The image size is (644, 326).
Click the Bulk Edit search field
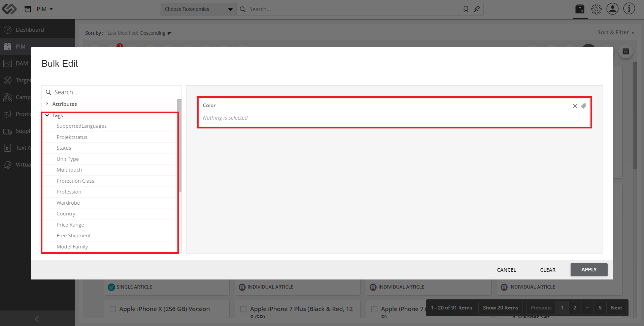[111, 92]
